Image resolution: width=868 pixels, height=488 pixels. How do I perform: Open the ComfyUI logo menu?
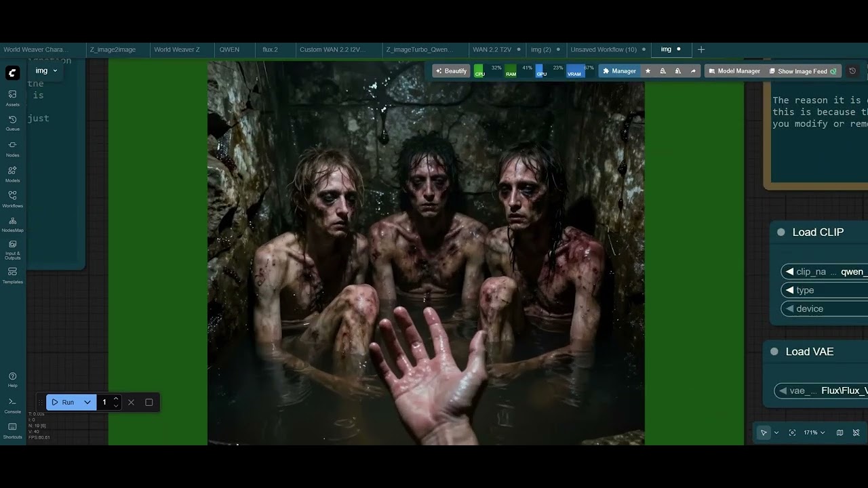coord(12,73)
